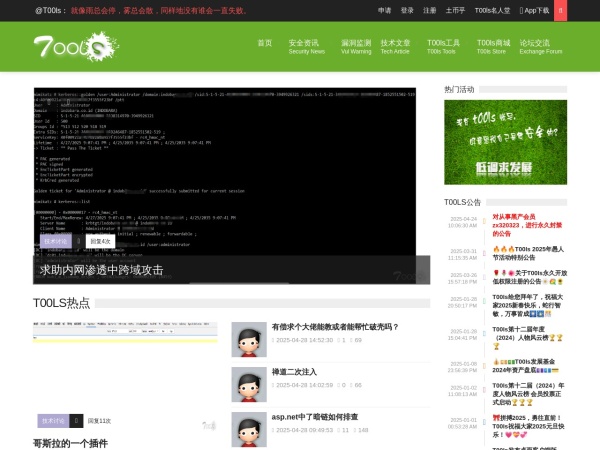Click the date 2025-04-24 10:06:30 AM
This screenshot has width=600, height=450.
click(463, 222)
